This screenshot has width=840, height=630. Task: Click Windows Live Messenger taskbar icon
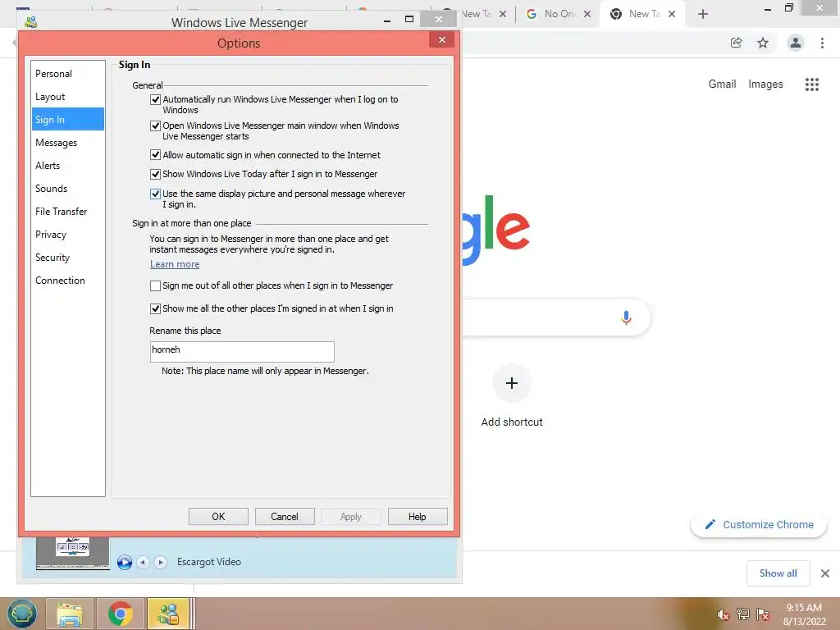pos(168,614)
